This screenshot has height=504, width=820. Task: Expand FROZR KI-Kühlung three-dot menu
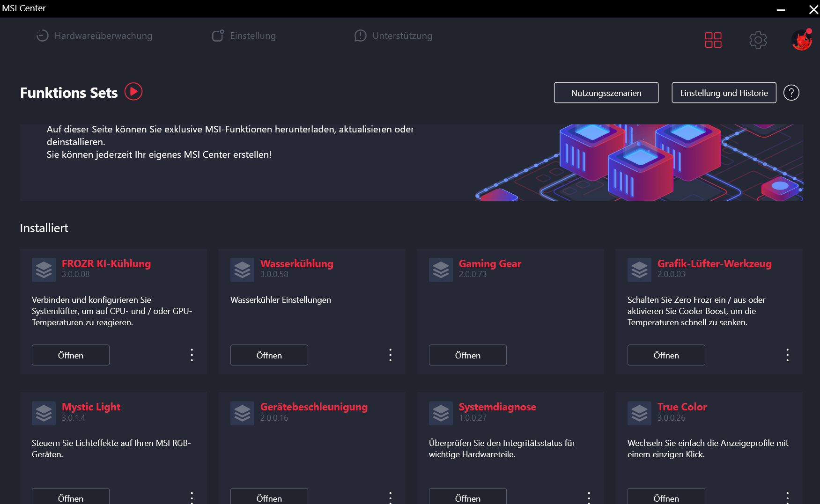coord(192,355)
